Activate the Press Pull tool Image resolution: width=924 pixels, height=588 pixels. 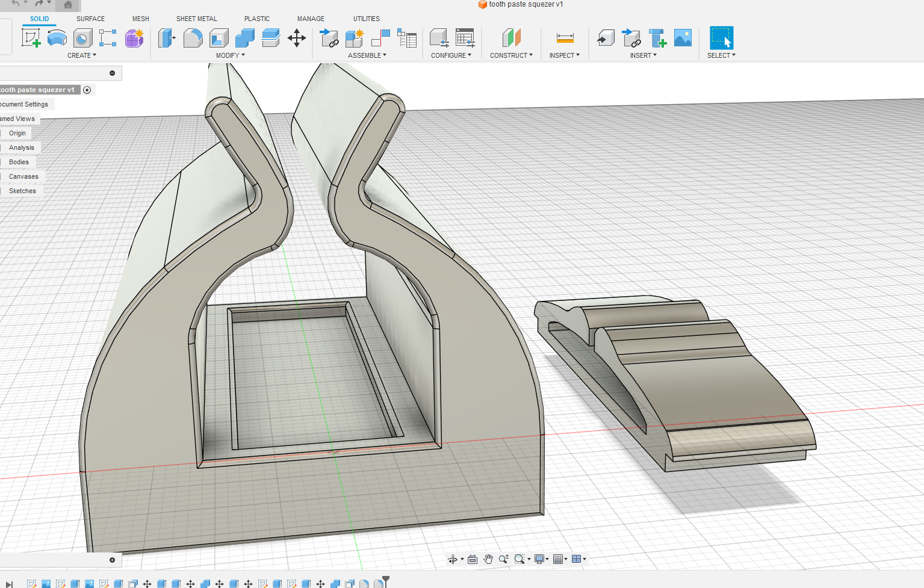point(167,39)
